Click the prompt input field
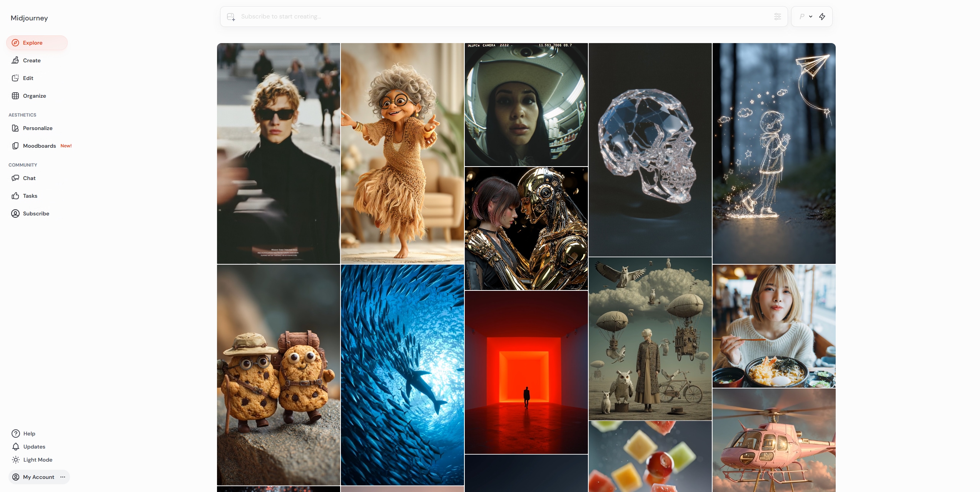 [500, 17]
